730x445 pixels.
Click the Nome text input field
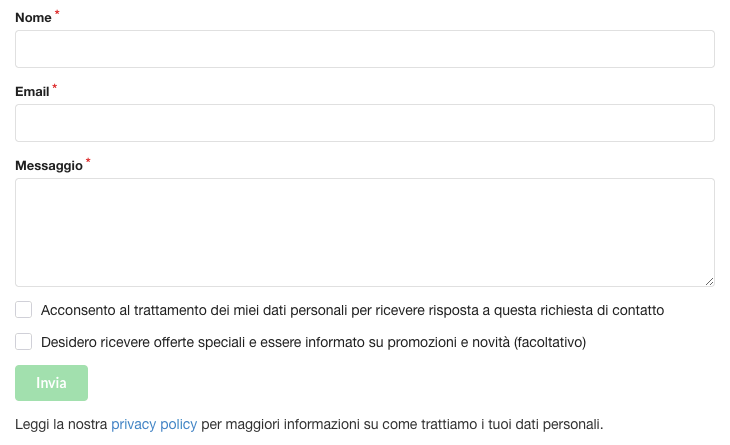[x=365, y=49]
